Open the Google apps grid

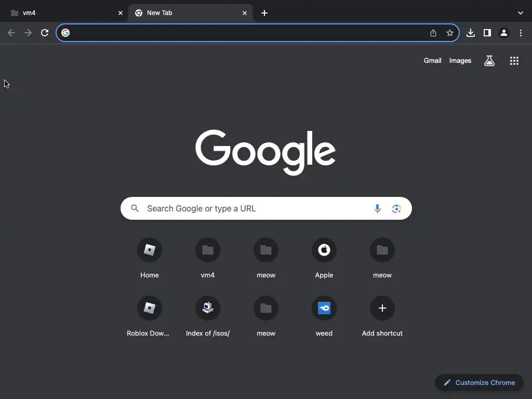[x=514, y=61]
